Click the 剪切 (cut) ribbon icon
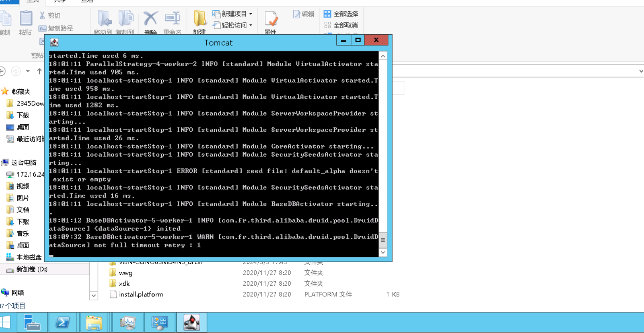The image size is (644, 333). 42,16
